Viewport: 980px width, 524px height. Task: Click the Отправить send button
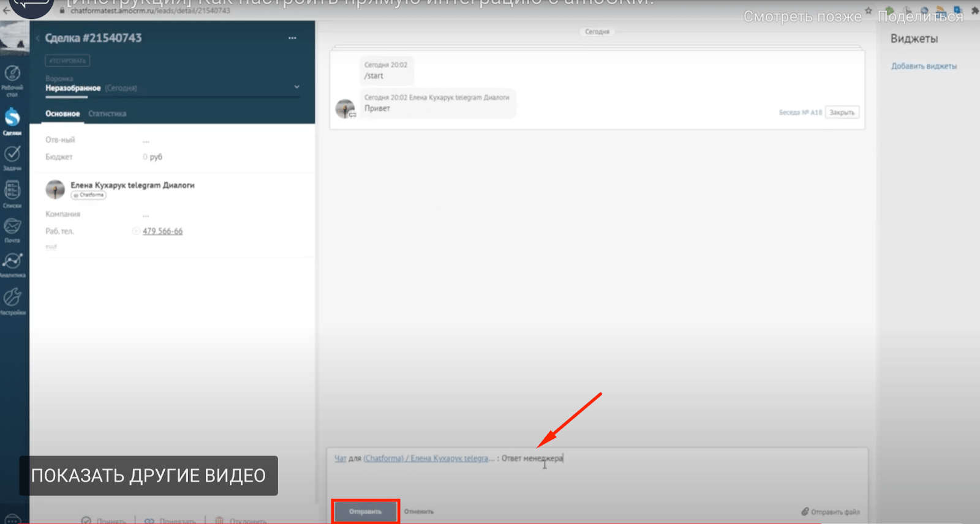[366, 512]
